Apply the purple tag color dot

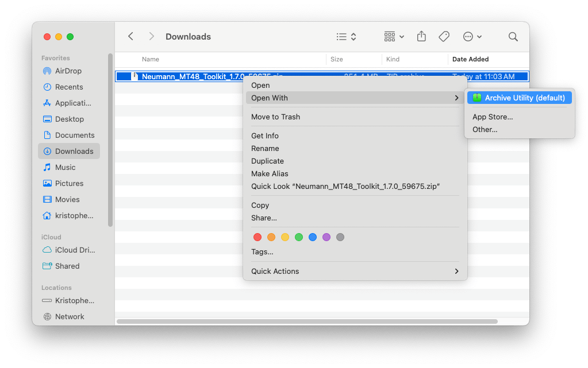click(326, 237)
